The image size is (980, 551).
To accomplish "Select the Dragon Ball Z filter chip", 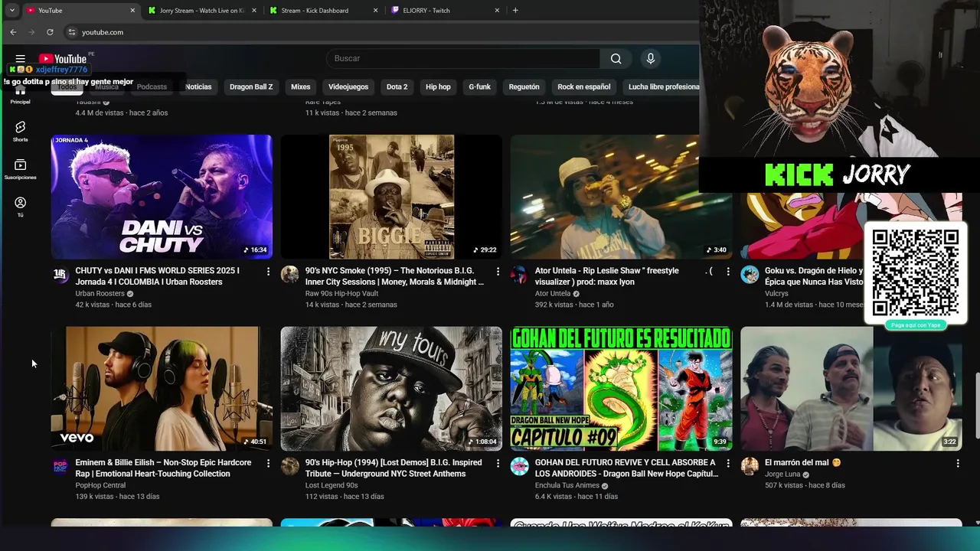I will point(251,87).
